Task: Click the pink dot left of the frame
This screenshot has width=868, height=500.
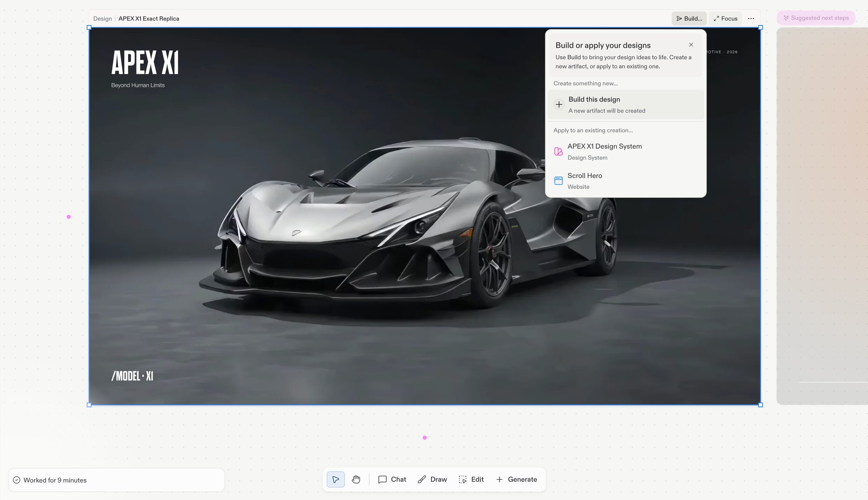Action: [69, 217]
